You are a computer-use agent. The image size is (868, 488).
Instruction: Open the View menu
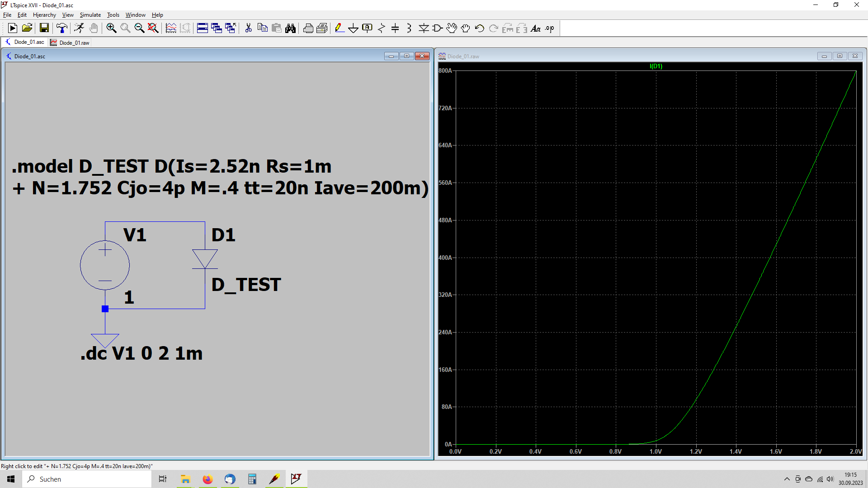point(68,15)
